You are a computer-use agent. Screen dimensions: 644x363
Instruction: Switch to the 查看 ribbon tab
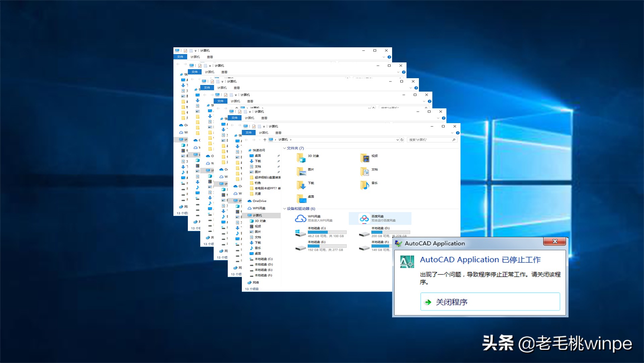coord(278,133)
